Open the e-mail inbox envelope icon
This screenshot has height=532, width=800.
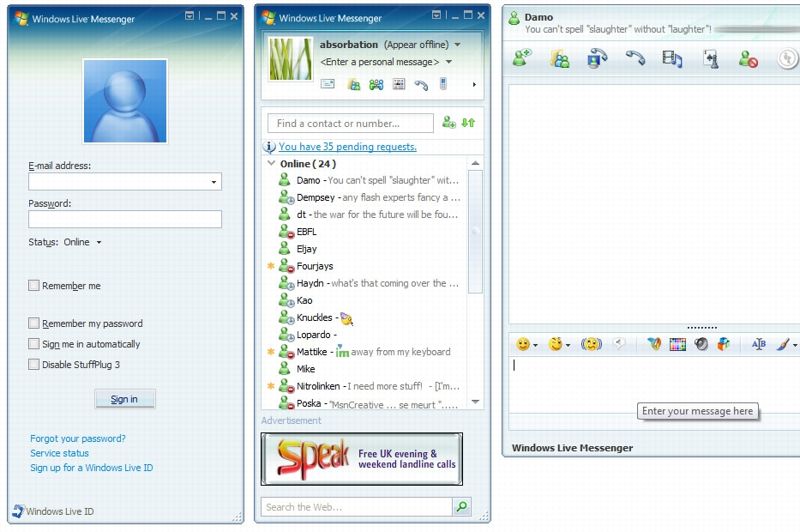(328, 84)
